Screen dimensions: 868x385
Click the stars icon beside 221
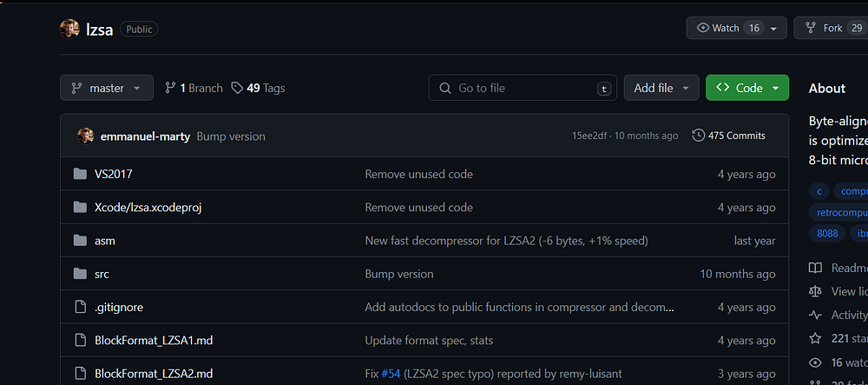click(815, 338)
